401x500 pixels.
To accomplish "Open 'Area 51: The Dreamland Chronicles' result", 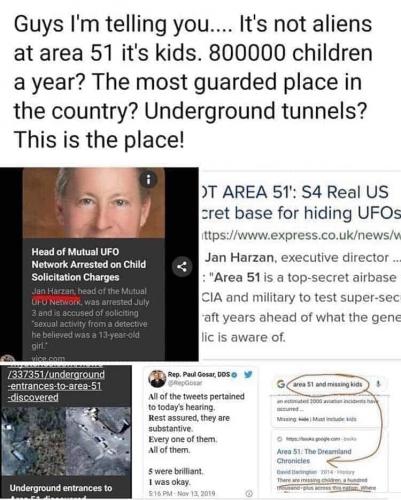I will 314,456.
